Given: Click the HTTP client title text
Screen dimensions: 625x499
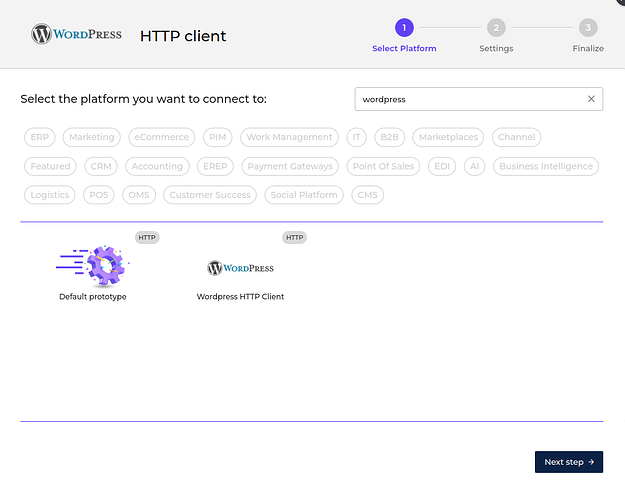Looking at the screenshot, I should (183, 36).
